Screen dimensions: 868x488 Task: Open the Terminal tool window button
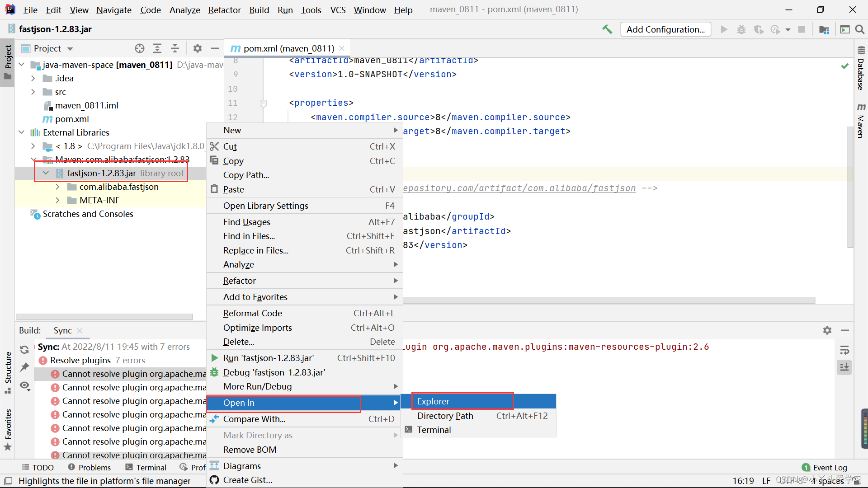point(146,468)
